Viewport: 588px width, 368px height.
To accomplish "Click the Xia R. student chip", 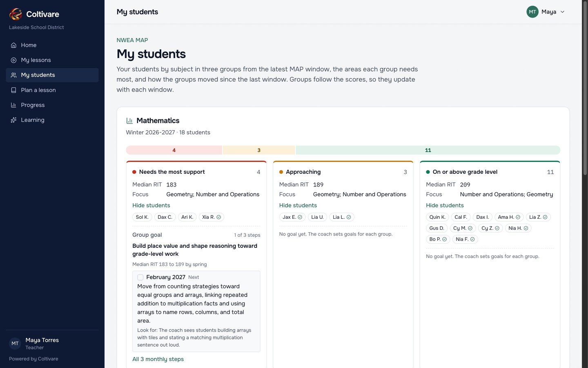I will [x=212, y=217].
